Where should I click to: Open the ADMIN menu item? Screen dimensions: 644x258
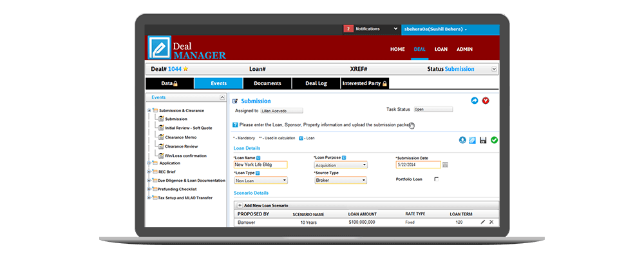(x=464, y=50)
